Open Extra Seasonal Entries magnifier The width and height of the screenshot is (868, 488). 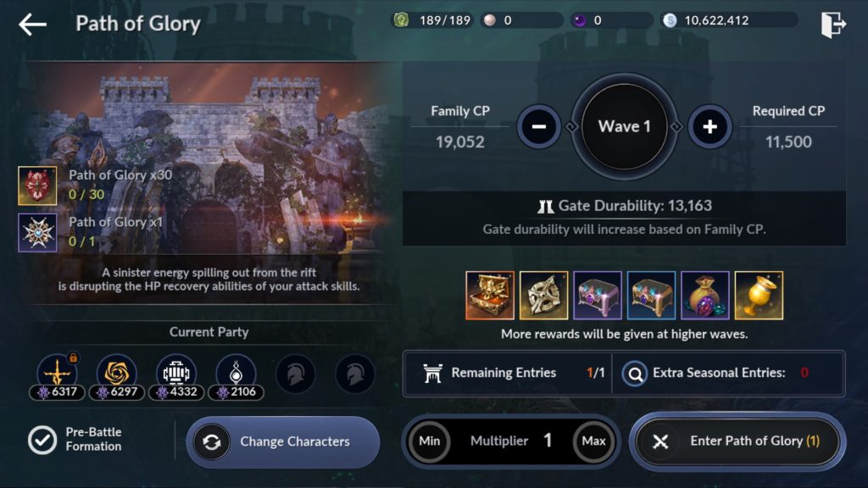click(635, 374)
